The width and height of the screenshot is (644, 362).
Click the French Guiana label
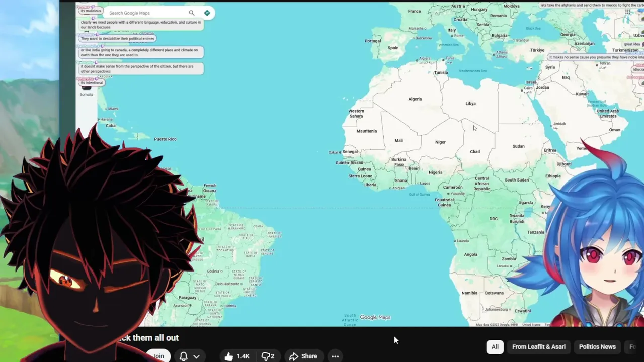[x=210, y=189]
